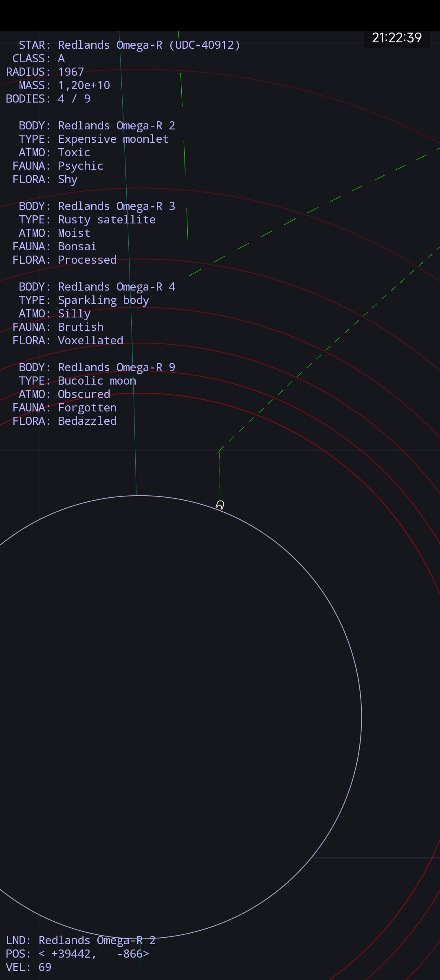The image size is (440, 980).
Task: Click TYPE: Bucolic moon
Action: [x=77, y=381]
